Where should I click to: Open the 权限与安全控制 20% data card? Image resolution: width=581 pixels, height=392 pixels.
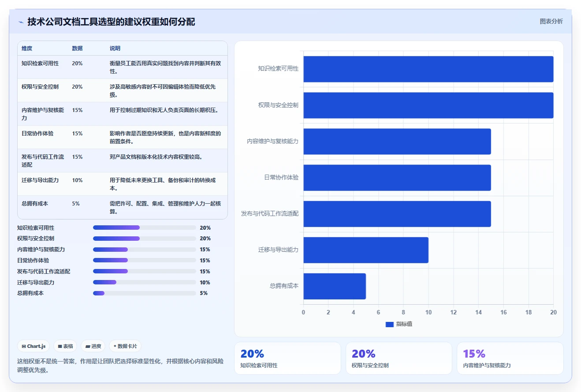399,358
